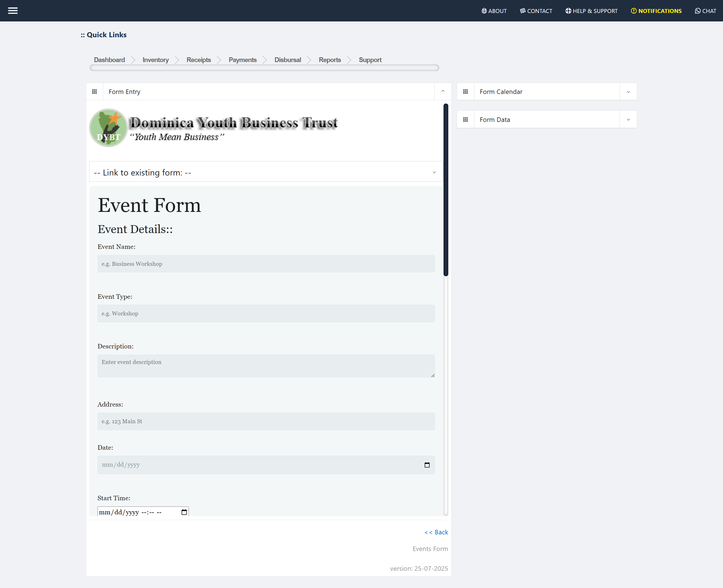Open the Date field calendar picker
Viewport: 723px width, 588px height.
point(427,465)
